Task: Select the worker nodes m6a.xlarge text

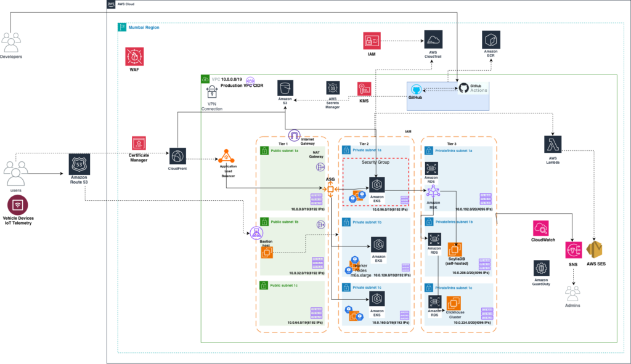Action: click(361, 270)
